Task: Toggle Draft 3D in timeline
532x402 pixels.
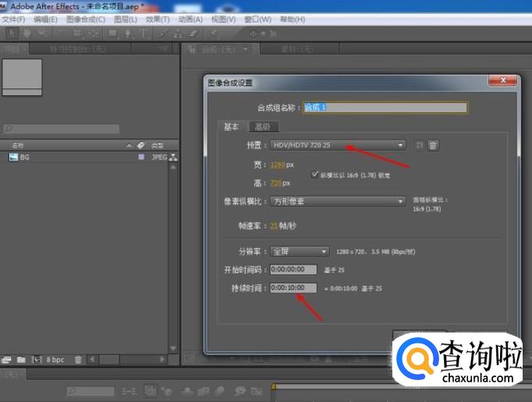Action: (167, 392)
